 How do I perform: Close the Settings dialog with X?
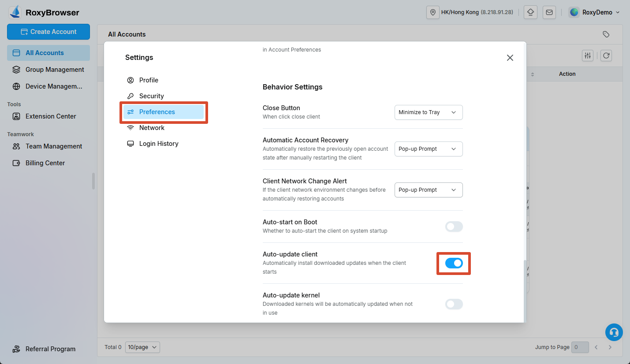[510, 58]
